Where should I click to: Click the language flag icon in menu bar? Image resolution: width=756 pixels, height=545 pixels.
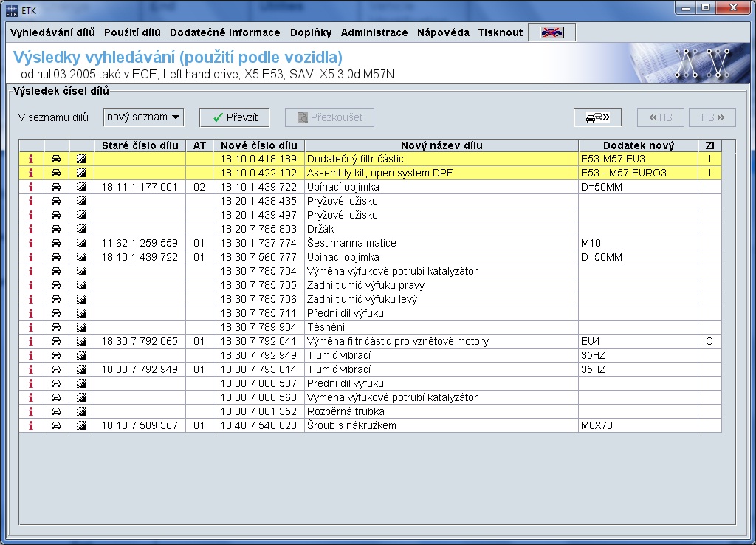551,32
